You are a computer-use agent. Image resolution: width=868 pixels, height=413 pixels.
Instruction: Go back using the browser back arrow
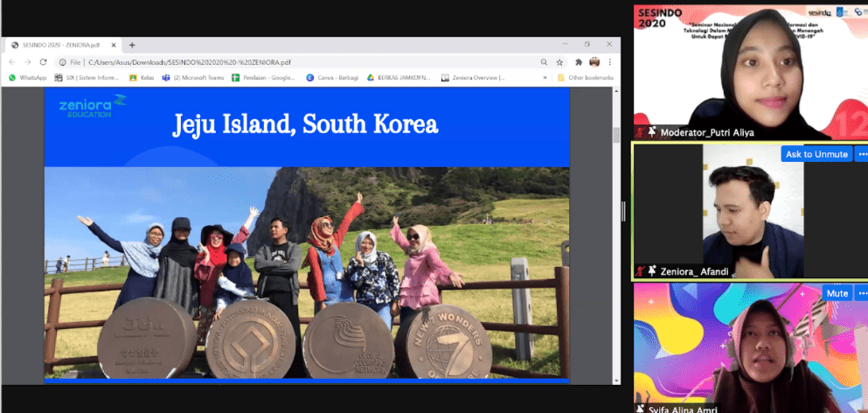click(x=11, y=62)
